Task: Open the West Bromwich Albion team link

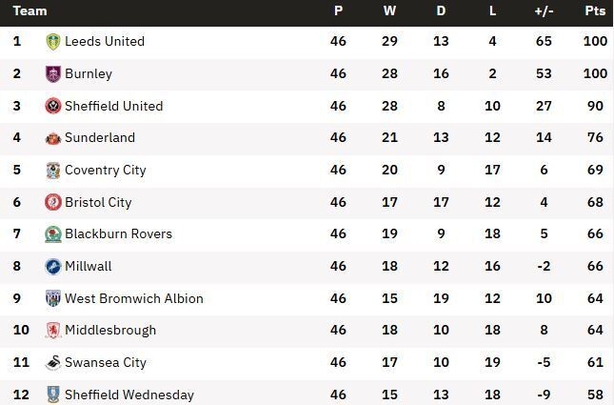Action: point(134,298)
